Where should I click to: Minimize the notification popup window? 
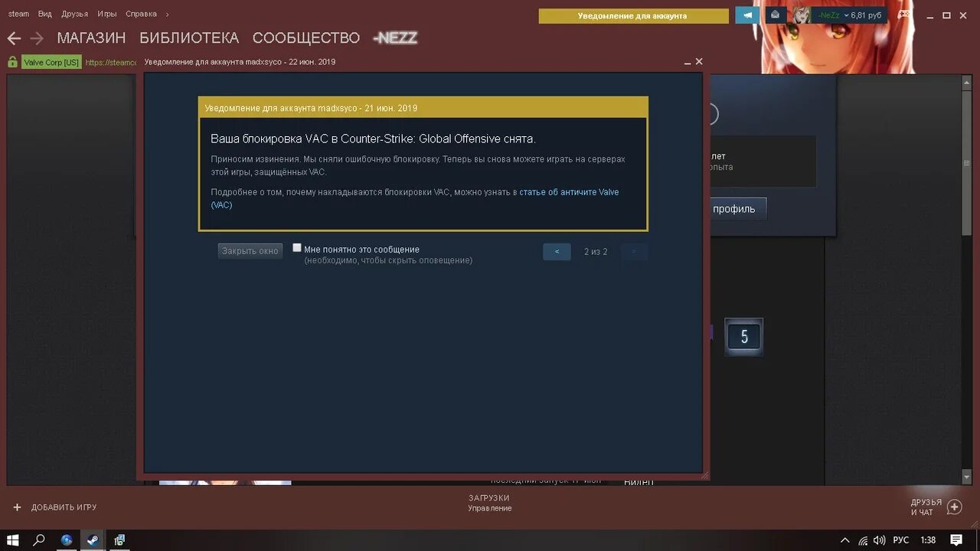pos(688,62)
